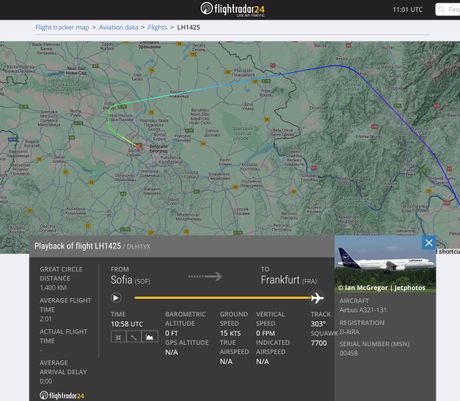Toggle the center-on-aircraft icon under time
The image size is (460, 401).
118,337
